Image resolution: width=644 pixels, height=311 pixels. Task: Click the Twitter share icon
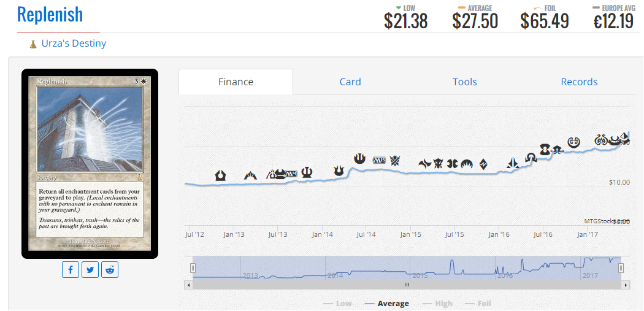click(x=90, y=269)
